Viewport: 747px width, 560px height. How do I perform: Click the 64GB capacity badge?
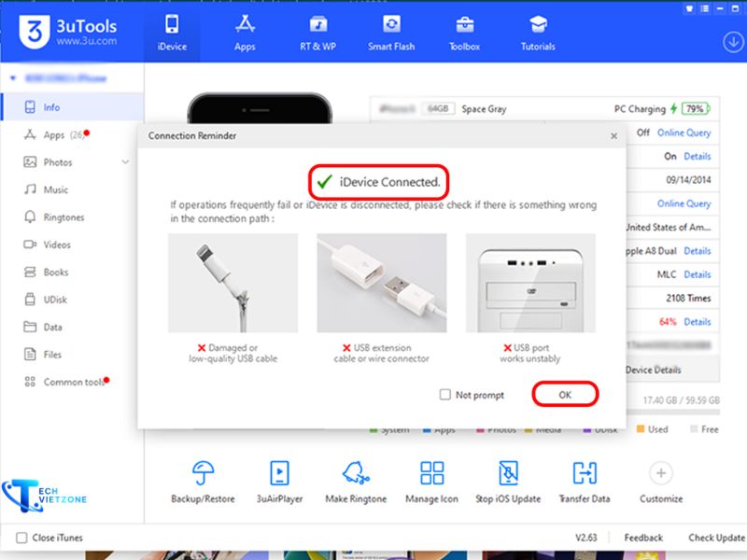(x=438, y=108)
